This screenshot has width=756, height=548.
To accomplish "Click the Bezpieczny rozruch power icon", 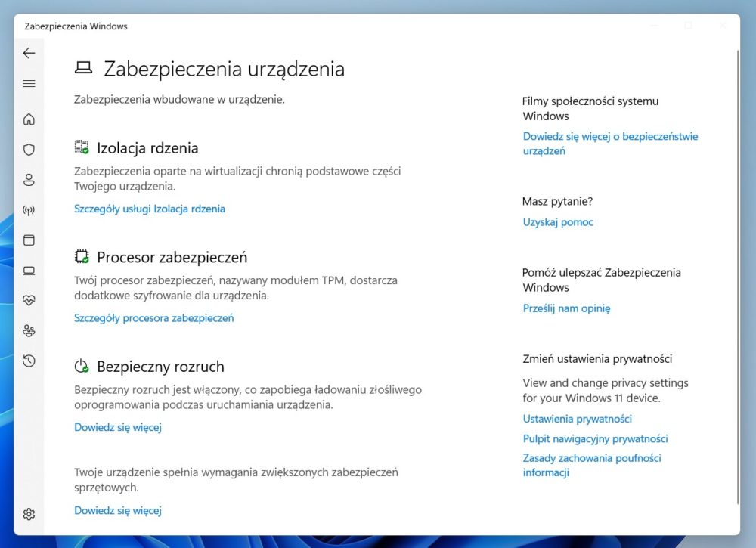I will click(82, 366).
